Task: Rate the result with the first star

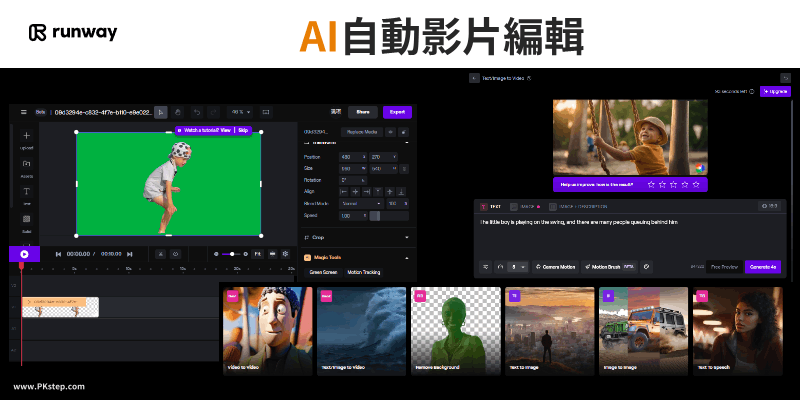Action: coord(651,185)
